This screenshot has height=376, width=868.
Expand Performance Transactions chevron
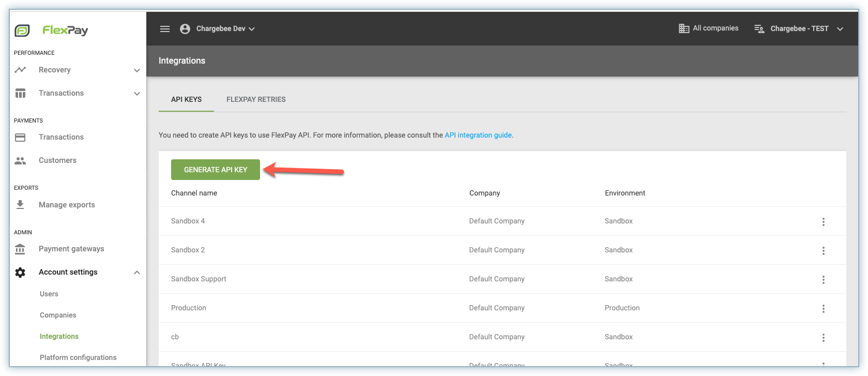pos(137,94)
